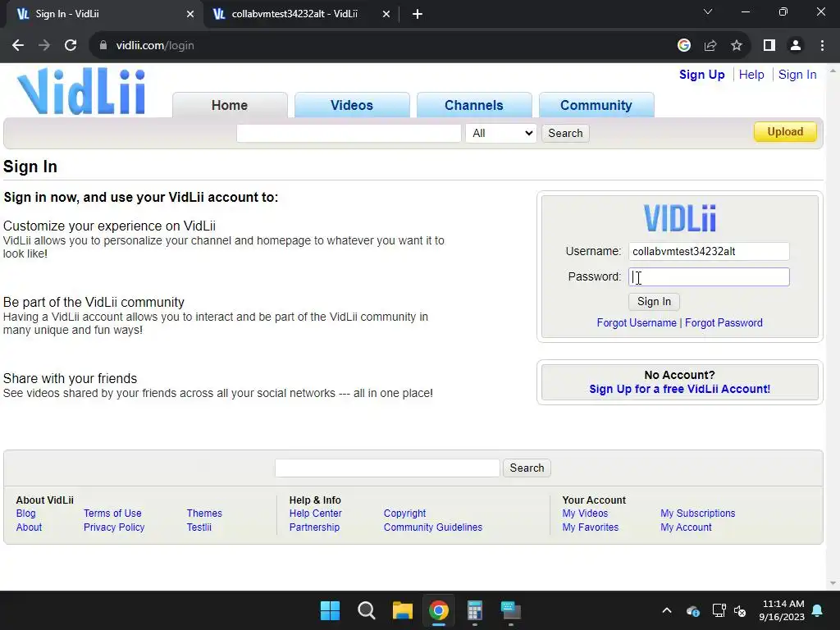840x630 pixels.
Task: Open the clock showing 11:14 AM
Action: (x=782, y=610)
